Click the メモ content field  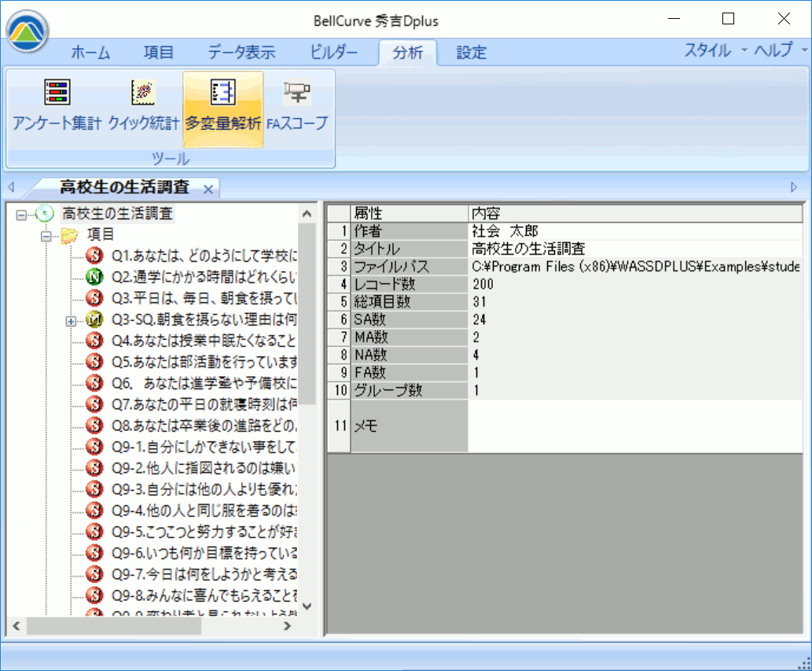click(636, 426)
